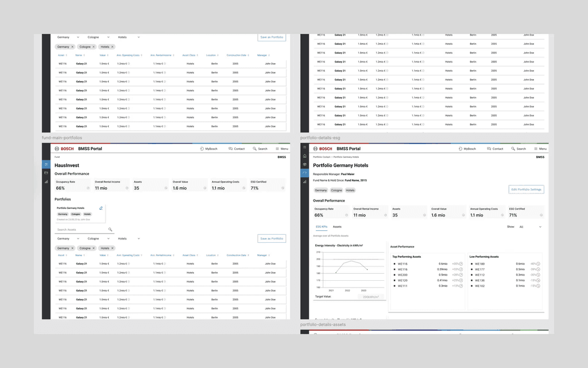Click the Edit Portfolio Settings button

[526, 189]
